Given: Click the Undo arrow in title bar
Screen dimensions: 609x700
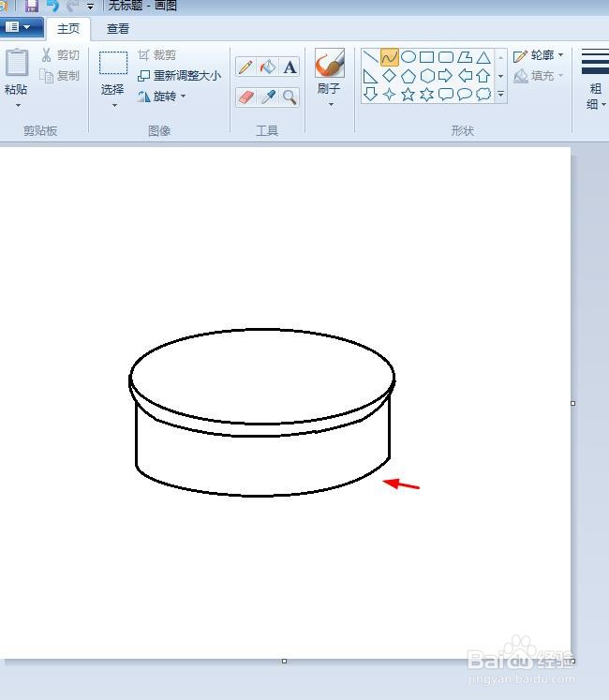Looking at the screenshot, I should (x=52, y=6).
